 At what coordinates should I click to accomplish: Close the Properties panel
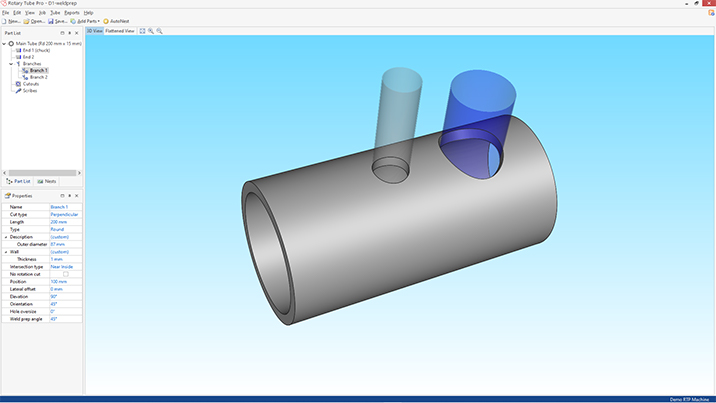tap(77, 196)
